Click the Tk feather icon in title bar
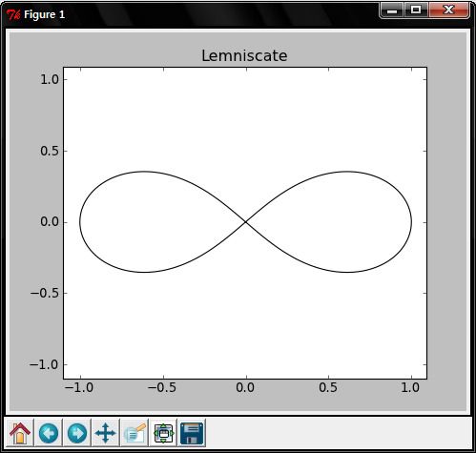476x453 pixels. pyautogui.click(x=13, y=14)
